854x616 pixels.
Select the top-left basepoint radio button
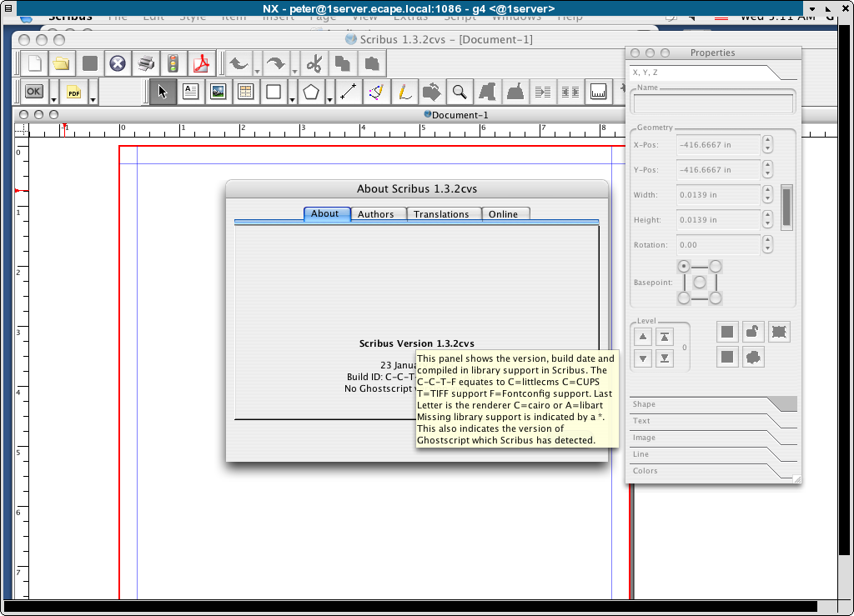point(685,267)
